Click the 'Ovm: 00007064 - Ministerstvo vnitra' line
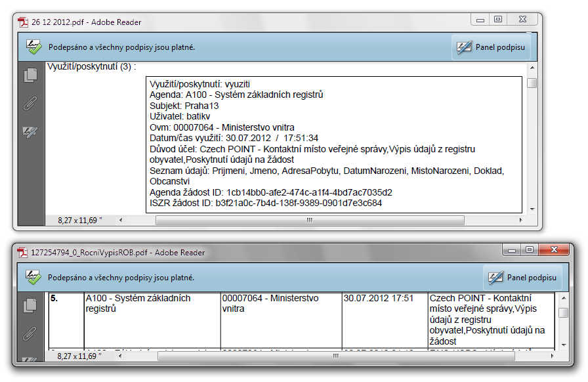The width and height of the screenshot is (588, 382). (222, 127)
